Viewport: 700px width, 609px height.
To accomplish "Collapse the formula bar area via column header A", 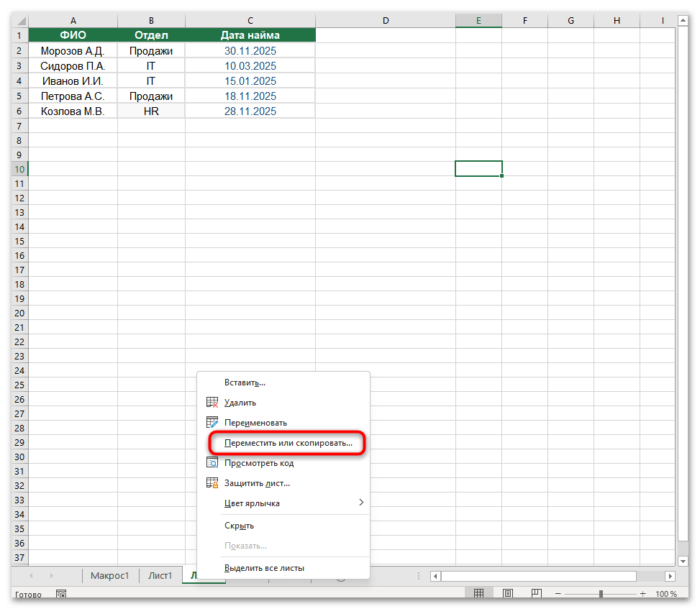I will click(x=72, y=20).
